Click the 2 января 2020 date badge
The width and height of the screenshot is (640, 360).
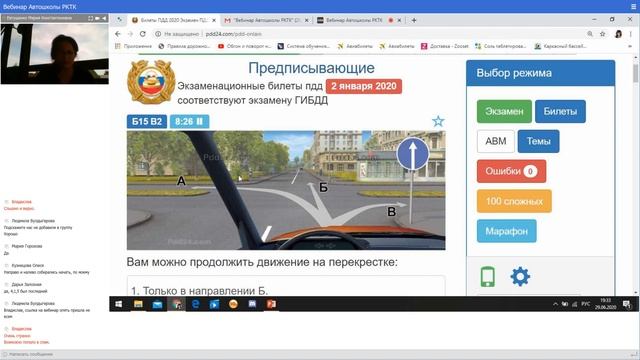[364, 86]
